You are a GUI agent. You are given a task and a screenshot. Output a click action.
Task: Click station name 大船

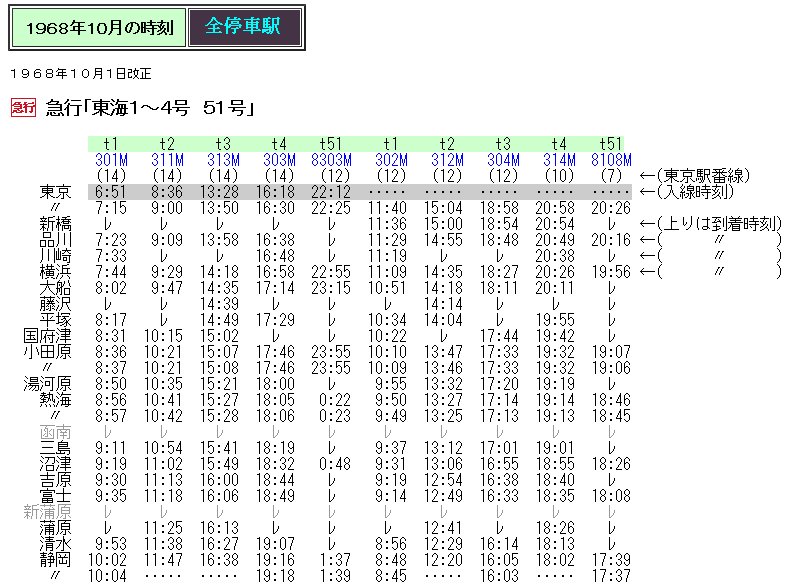[x=55, y=288]
